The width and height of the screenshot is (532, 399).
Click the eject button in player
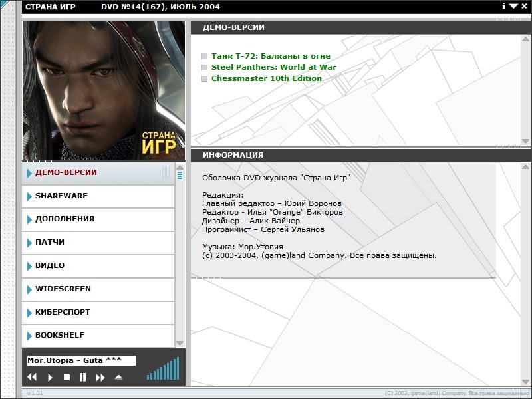click(x=118, y=377)
